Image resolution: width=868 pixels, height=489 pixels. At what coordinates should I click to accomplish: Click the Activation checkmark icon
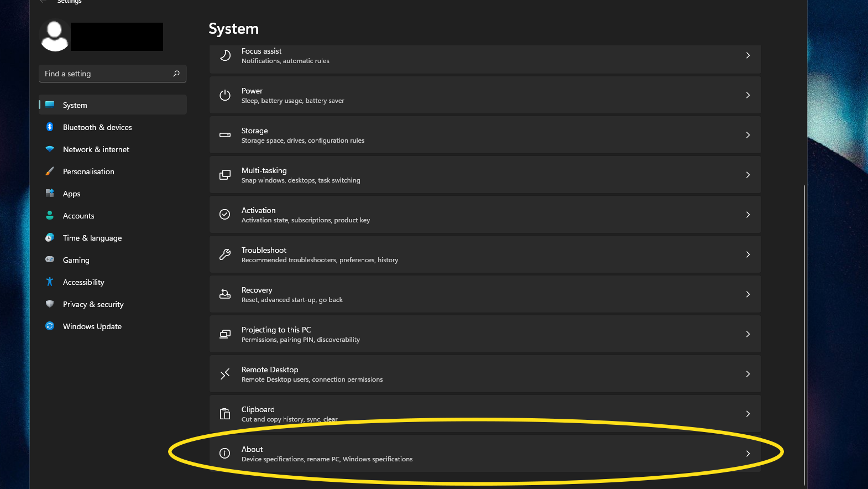(x=225, y=215)
